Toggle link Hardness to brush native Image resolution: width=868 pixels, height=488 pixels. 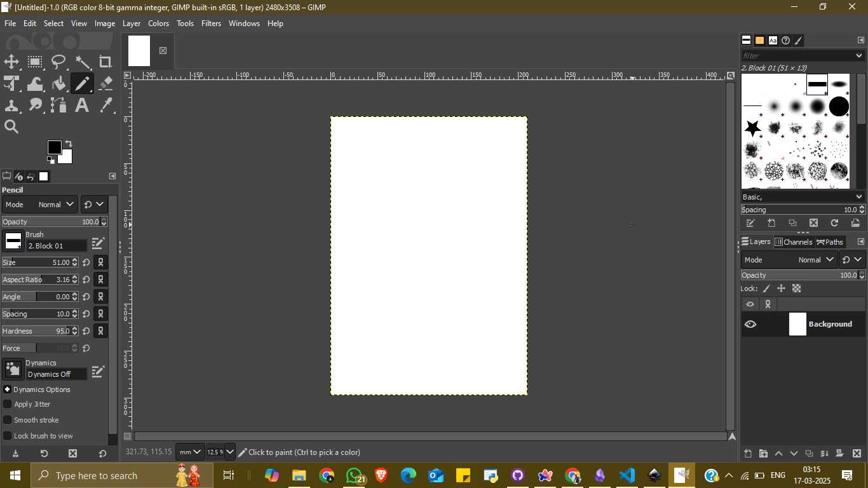point(100,331)
